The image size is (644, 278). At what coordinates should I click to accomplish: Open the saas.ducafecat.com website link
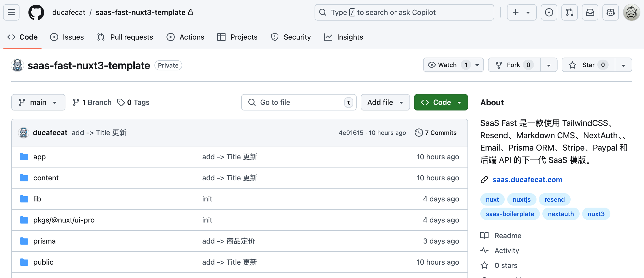pos(527,180)
